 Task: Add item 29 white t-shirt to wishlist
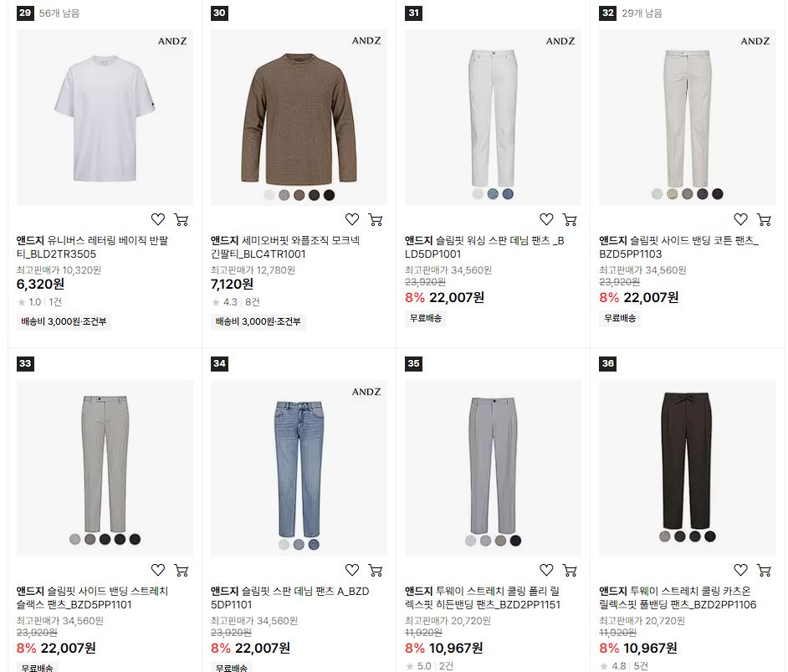tap(158, 219)
